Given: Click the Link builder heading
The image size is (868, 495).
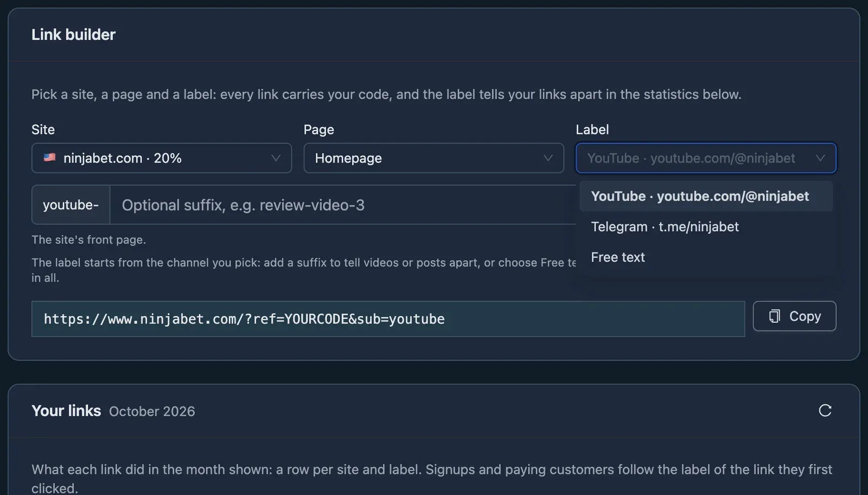Looking at the screenshot, I should click(74, 34).
